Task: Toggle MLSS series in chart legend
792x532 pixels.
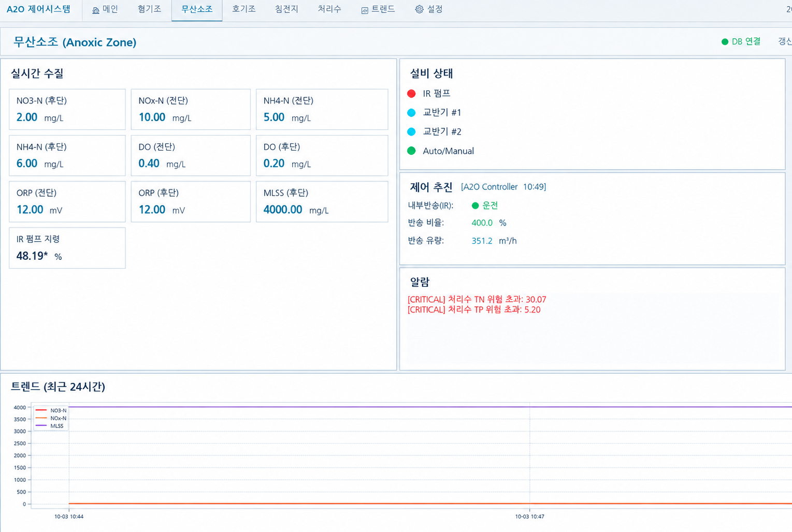Action: point(49,426)
